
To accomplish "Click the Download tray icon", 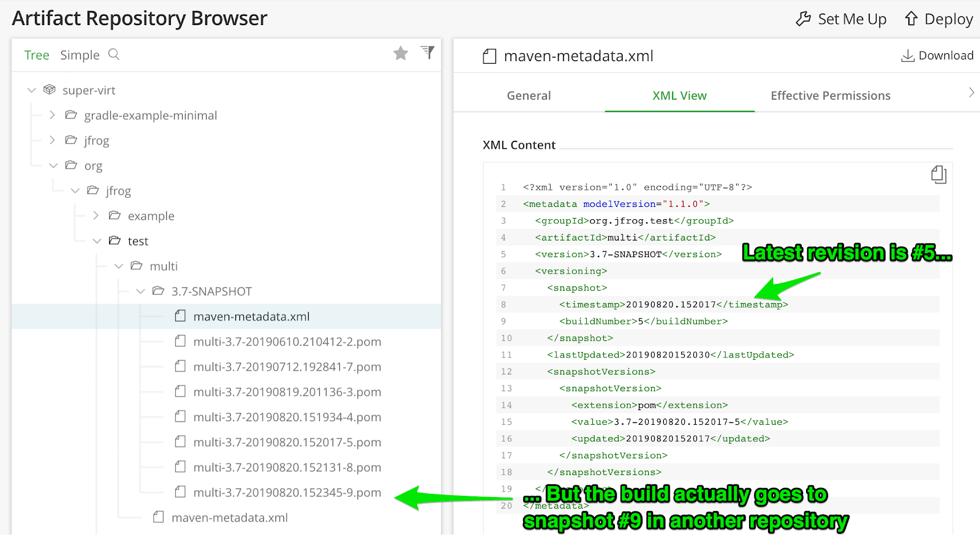I will pos(908,56).
